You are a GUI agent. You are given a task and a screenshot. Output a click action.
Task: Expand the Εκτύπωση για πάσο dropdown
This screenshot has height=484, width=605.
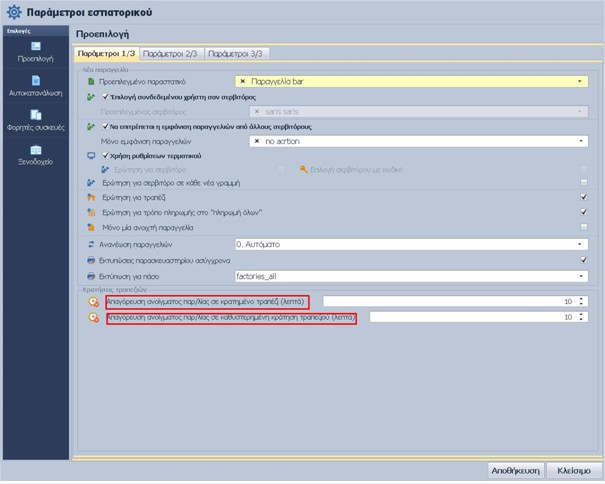(581, 274)
